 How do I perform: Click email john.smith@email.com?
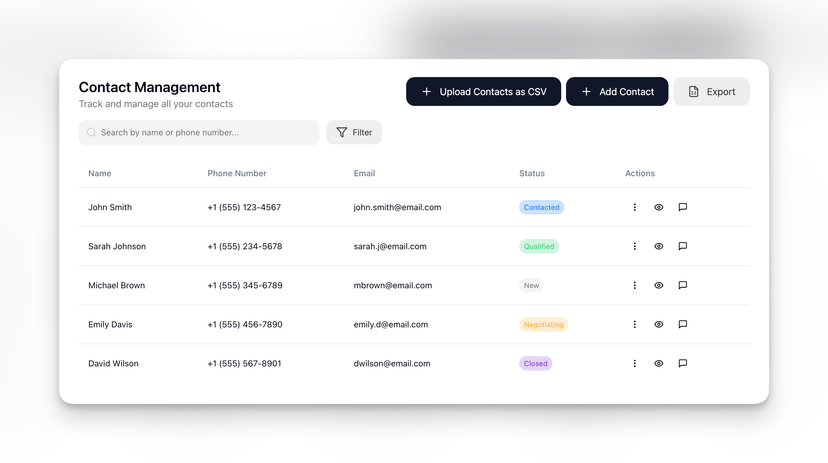coord(397,207)
